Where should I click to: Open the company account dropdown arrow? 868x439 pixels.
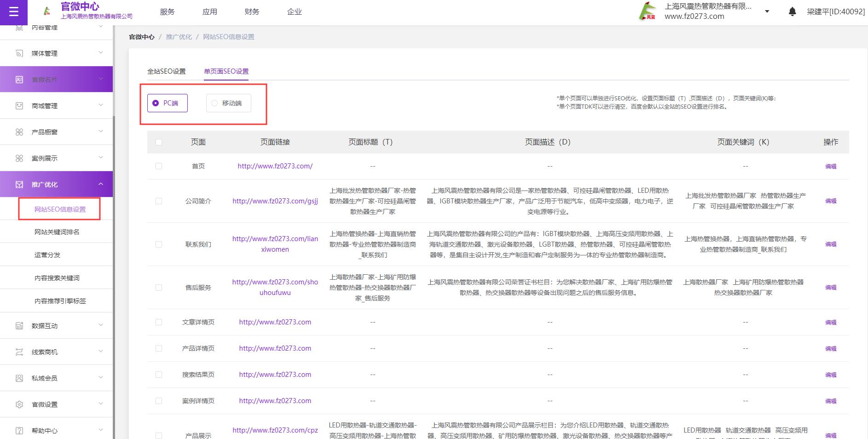click(x=767, y=12)
